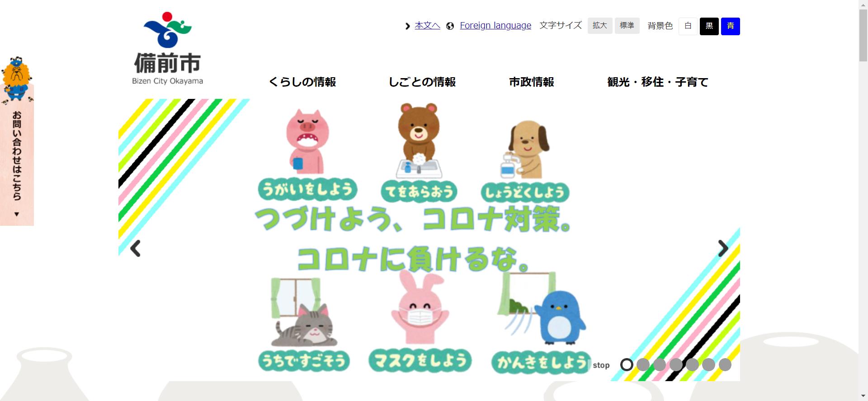Open the 市政情報 menu

tap(532, 82)
